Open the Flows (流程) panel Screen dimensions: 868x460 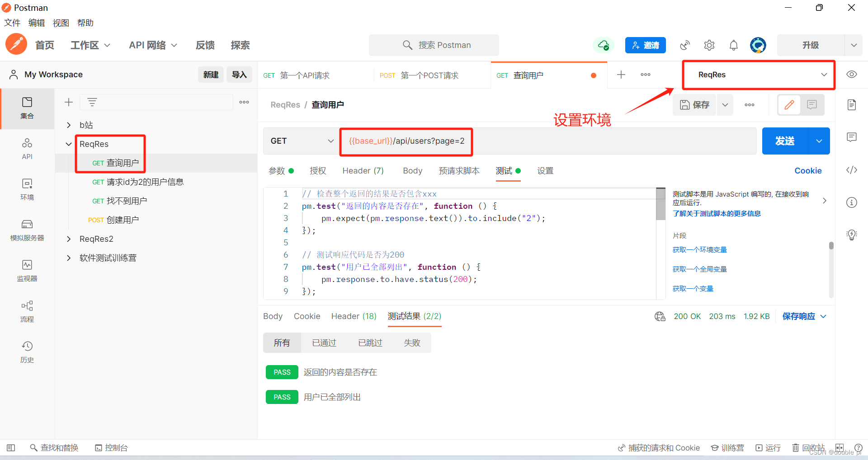(27, 312)
